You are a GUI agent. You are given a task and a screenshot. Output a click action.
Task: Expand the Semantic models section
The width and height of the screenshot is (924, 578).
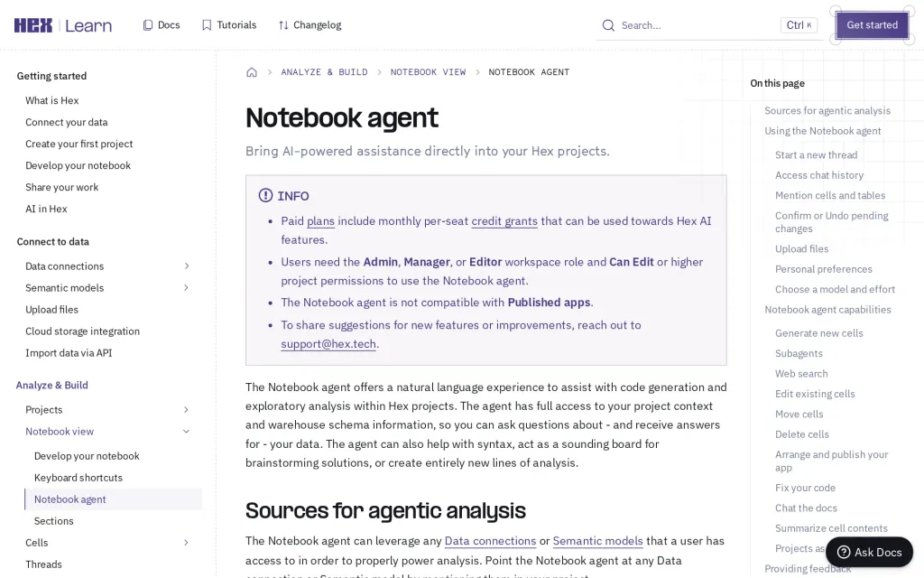[186, 288]
